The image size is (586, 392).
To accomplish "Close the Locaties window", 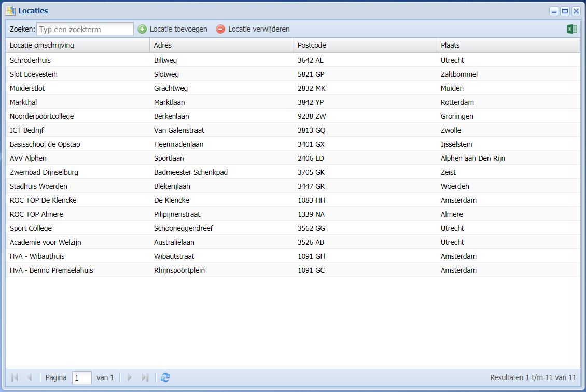I will point(576,11).
